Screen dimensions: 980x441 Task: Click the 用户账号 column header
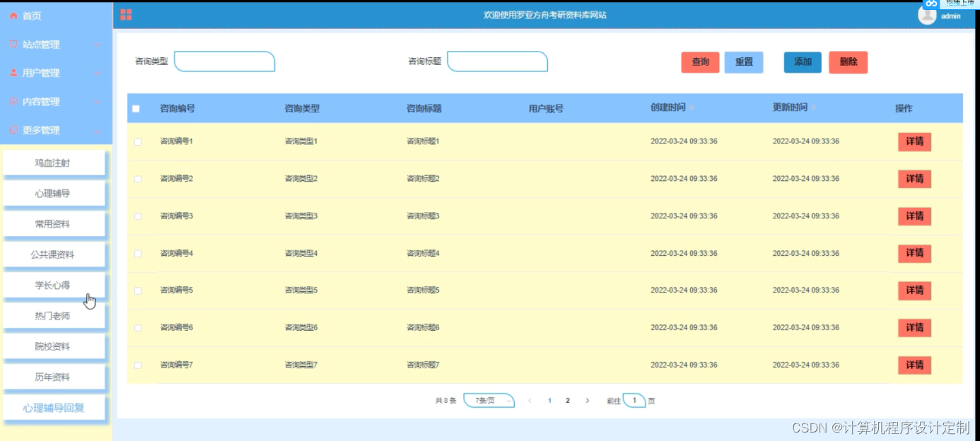(x=546, y=109)
